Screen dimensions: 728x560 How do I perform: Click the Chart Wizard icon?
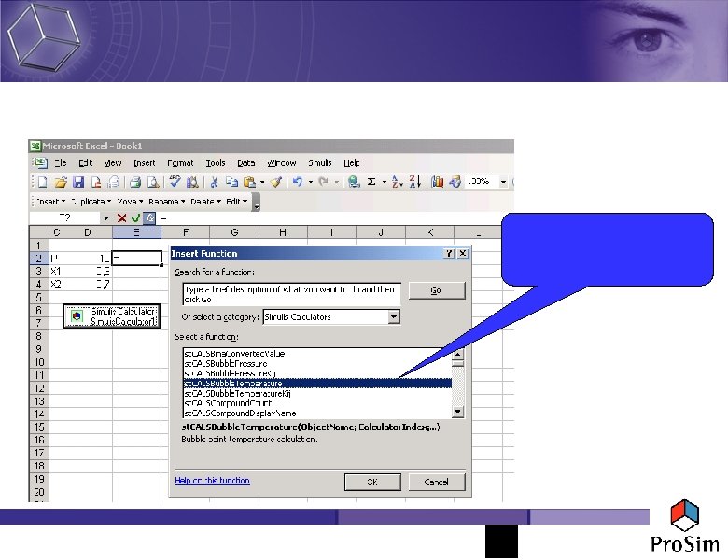pos(437,182)
